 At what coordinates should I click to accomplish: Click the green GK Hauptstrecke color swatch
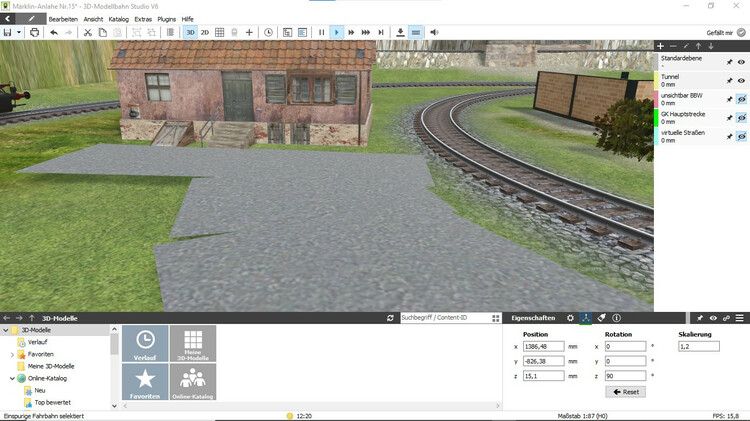click(656, 118)
